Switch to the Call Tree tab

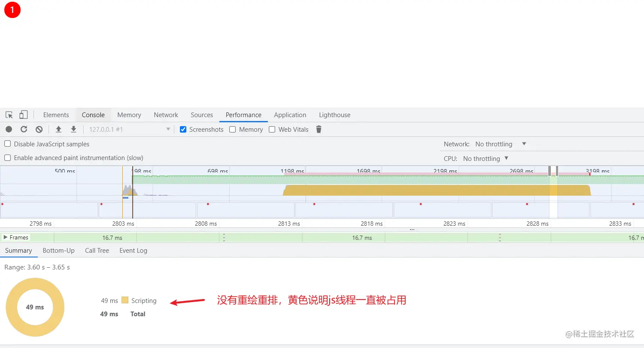coord(97,251)
